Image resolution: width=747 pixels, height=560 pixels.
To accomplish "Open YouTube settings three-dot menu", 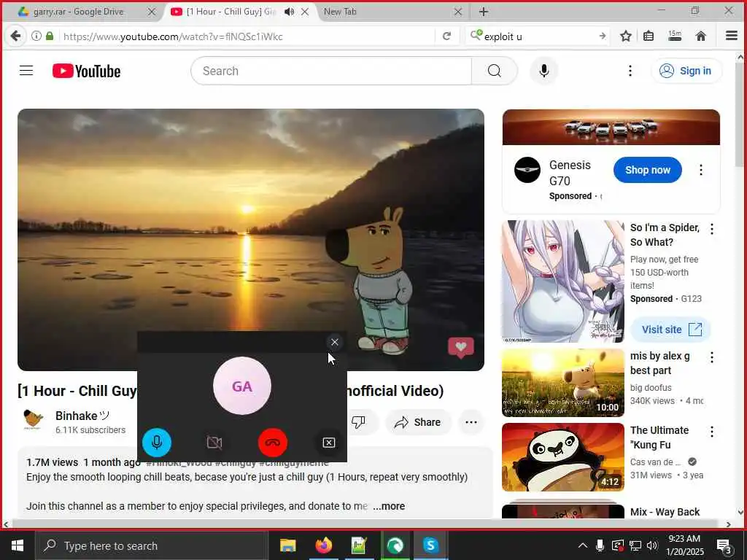I will tap(630, 71).
